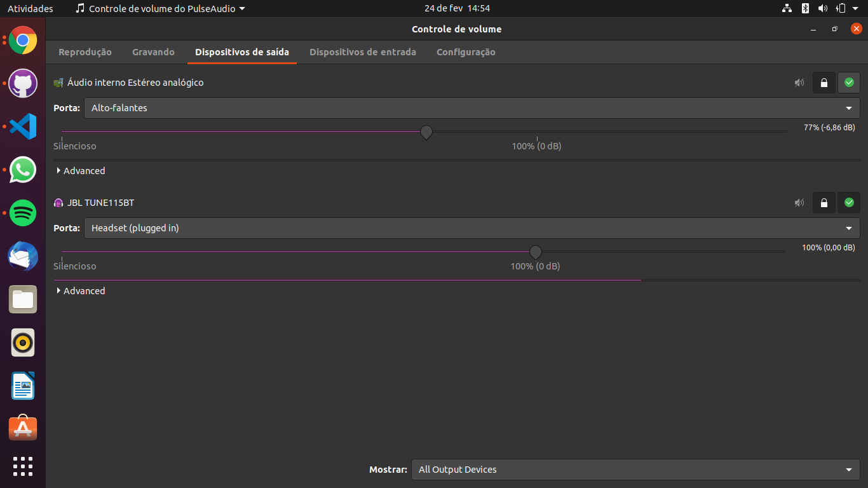Image resolution: width=868 pixels, height=488 pixels.
Task: Show applications grid in the dock
Action: (23, 466)
